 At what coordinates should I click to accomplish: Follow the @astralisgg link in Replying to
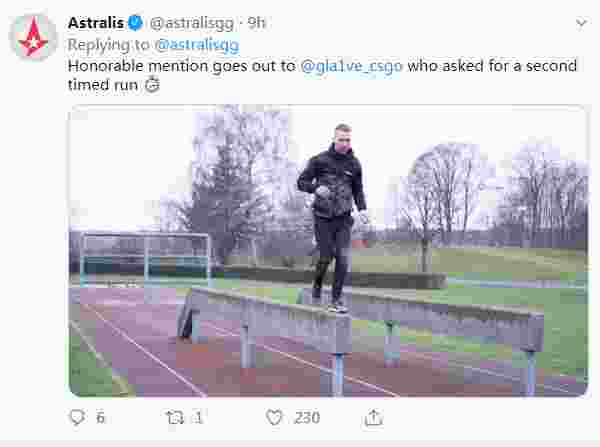197,45
